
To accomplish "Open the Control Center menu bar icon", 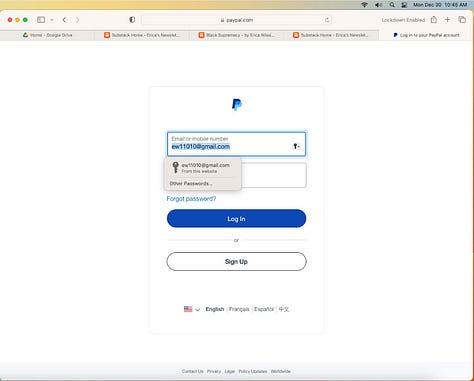I will (404, 5).
